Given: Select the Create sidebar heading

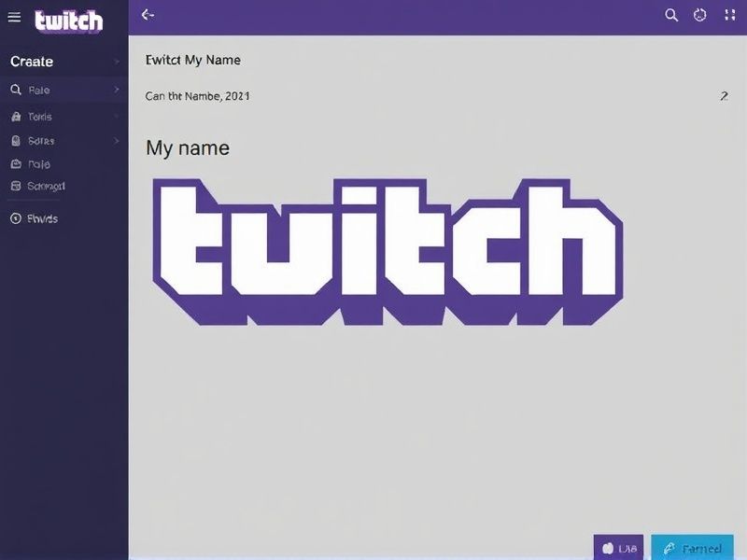Looking at the screenshot, I should [x=32, y=62].
